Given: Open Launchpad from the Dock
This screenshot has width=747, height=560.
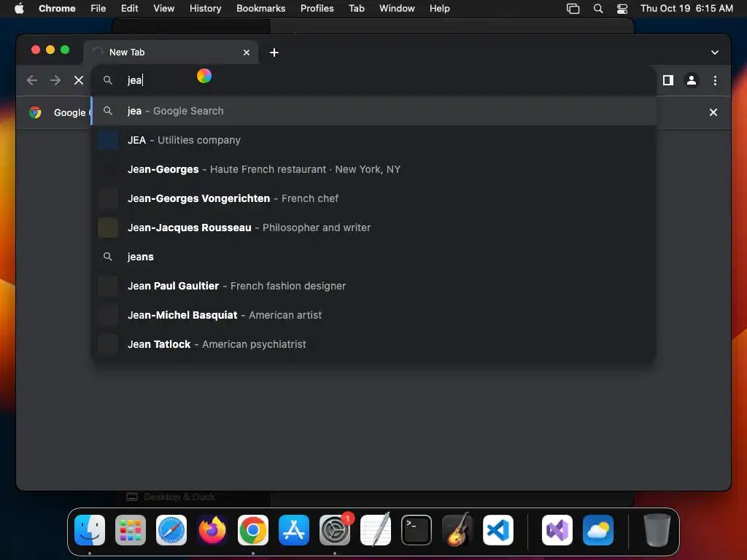Looking at the screenshot, I should pos(131,530).
